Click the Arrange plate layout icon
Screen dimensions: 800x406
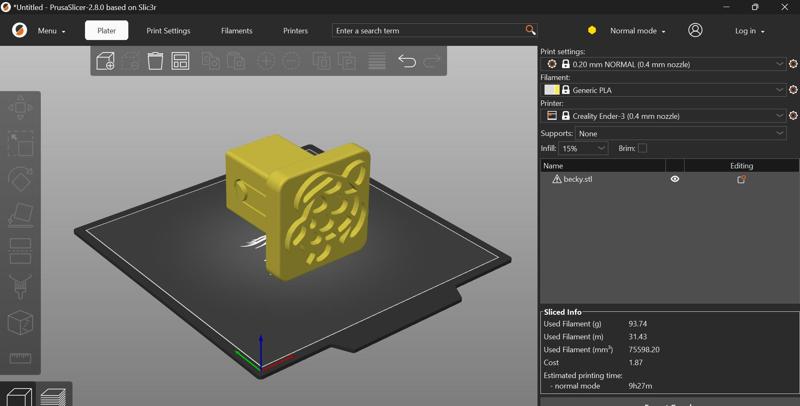tap(180, 61)
